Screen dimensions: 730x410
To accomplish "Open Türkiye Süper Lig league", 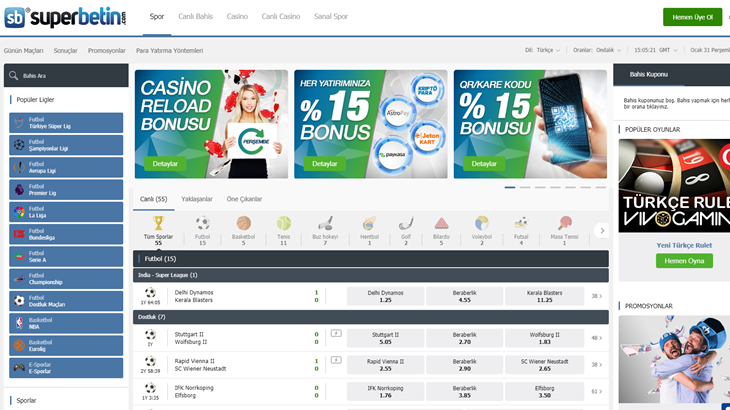I will click(66, 123).
